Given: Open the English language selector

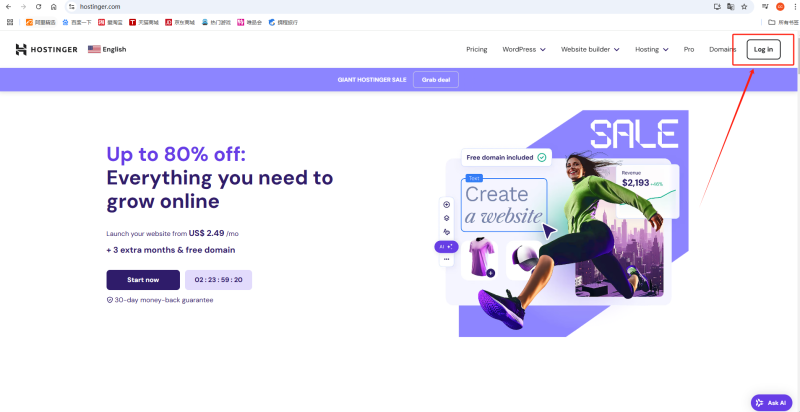Looking at the screenshot, I should 107,49.
